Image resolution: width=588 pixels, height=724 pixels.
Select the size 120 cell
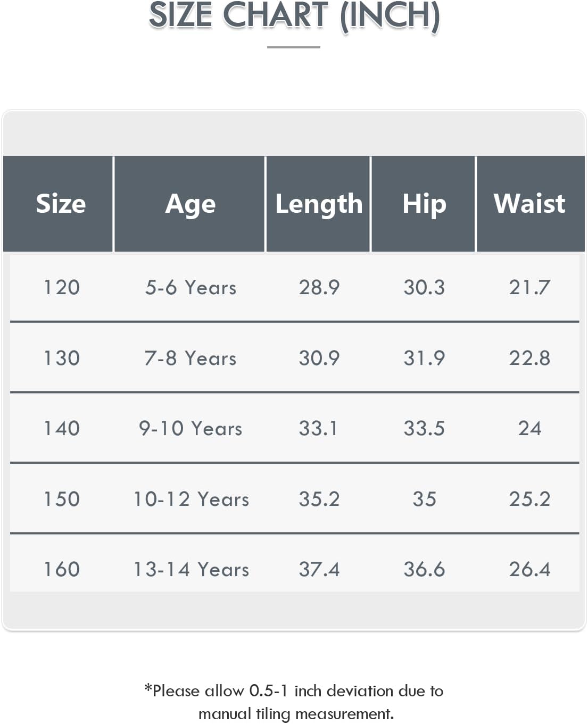(62, 287)
